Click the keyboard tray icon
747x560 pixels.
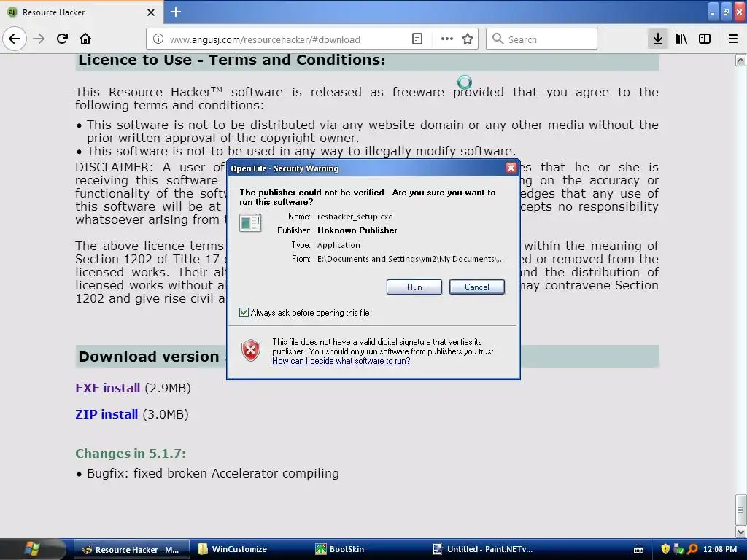[x=638, y=550]
